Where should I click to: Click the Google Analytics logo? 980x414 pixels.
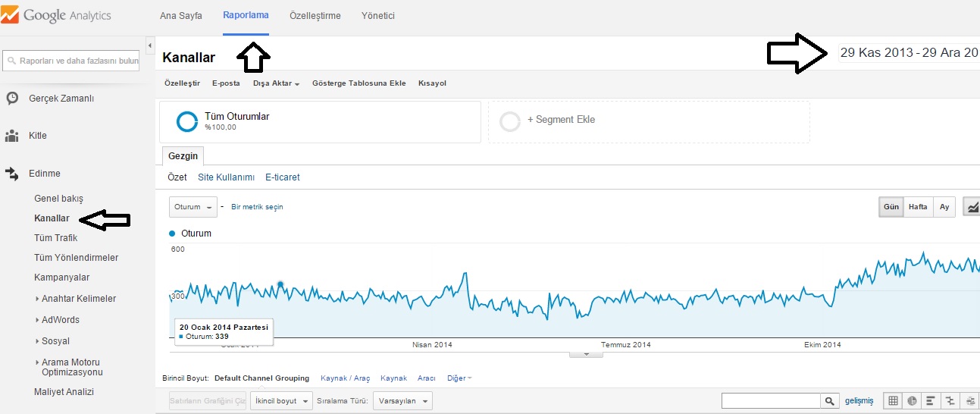click(x=57, y=15)
